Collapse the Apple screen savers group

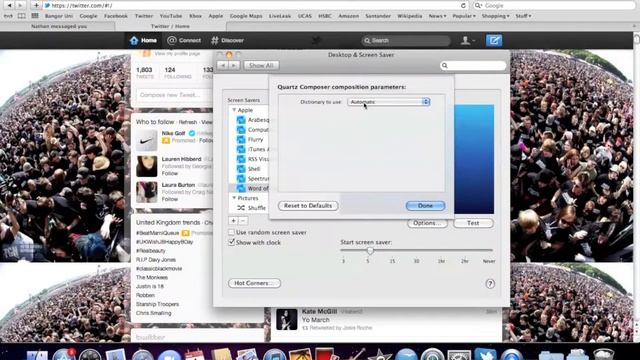234,110
